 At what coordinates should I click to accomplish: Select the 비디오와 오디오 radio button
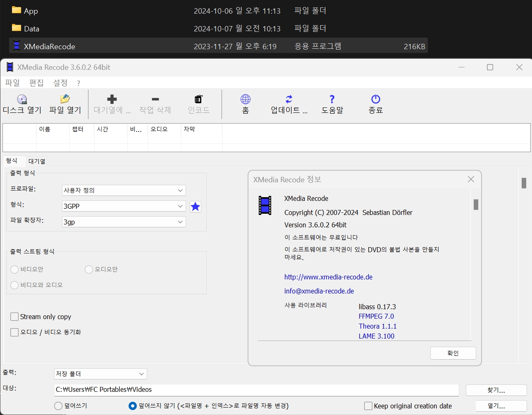coord(14,285)
